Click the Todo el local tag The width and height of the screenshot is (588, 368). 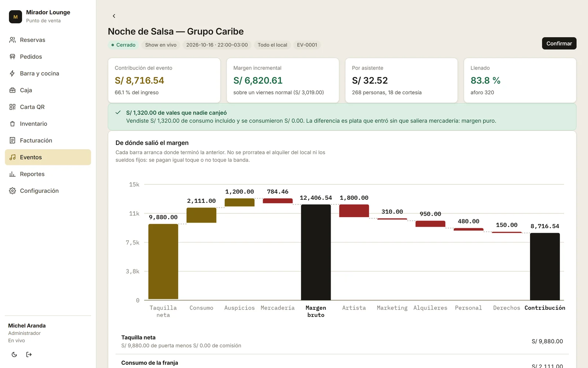click(272, 45)
